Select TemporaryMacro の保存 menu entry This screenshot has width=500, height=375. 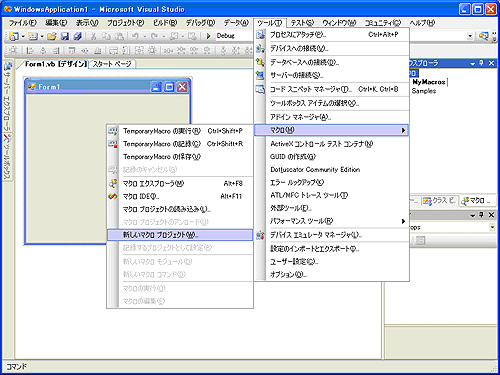(x=180, y=157)
